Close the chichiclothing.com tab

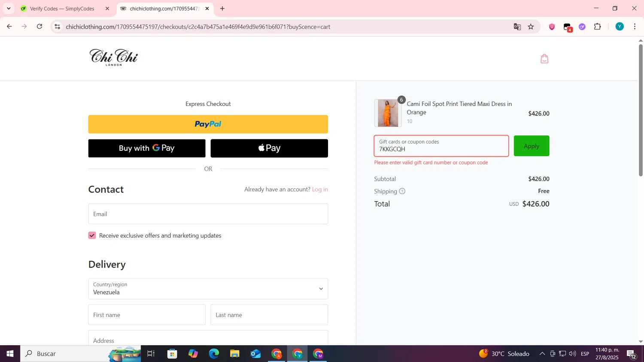coord(207,9)
